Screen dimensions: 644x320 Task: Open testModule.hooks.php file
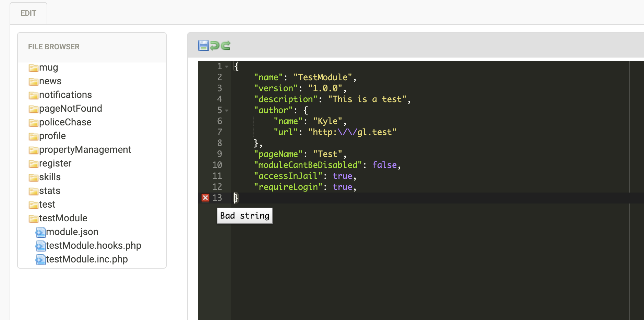[x=93, y=246]
